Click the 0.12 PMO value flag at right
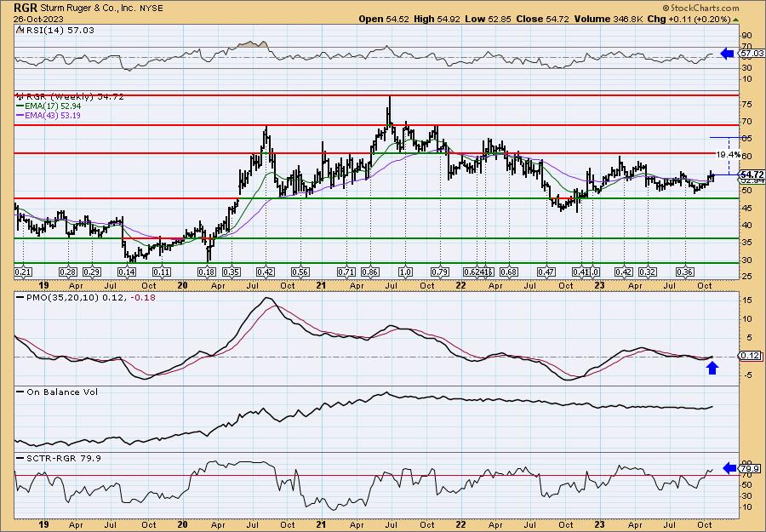The height and width of the screenshot is (532, 766). click(x=751, y=356)
